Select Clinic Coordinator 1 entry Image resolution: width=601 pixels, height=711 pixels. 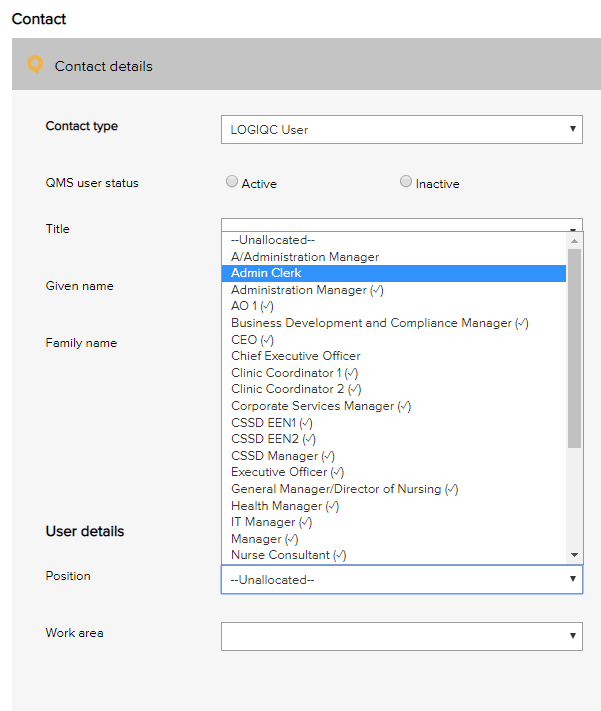[294, 373]
